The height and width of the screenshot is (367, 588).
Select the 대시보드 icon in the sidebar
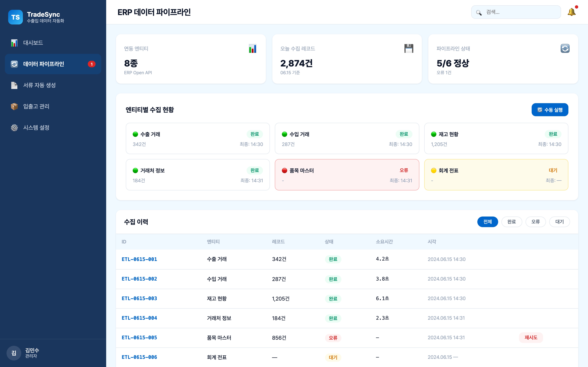click(x=14, y=43)
